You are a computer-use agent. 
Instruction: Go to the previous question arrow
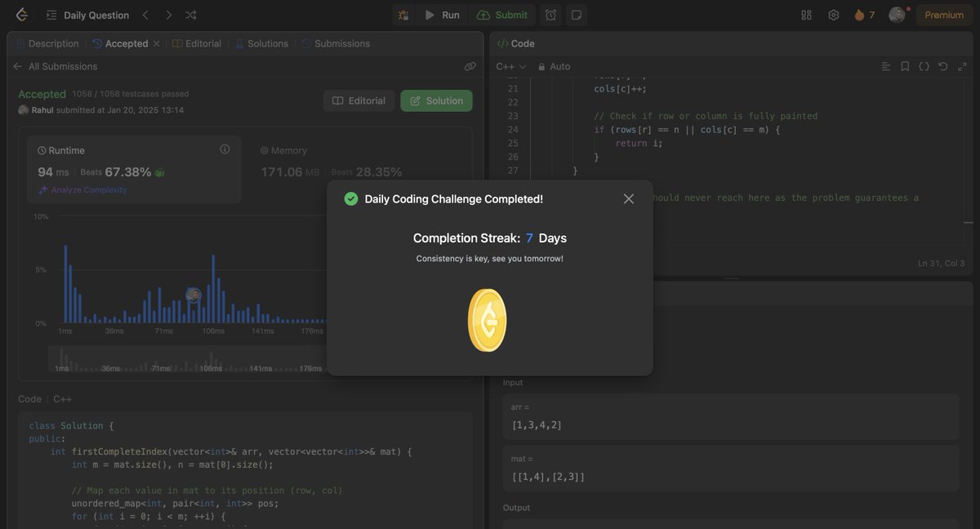145,15
